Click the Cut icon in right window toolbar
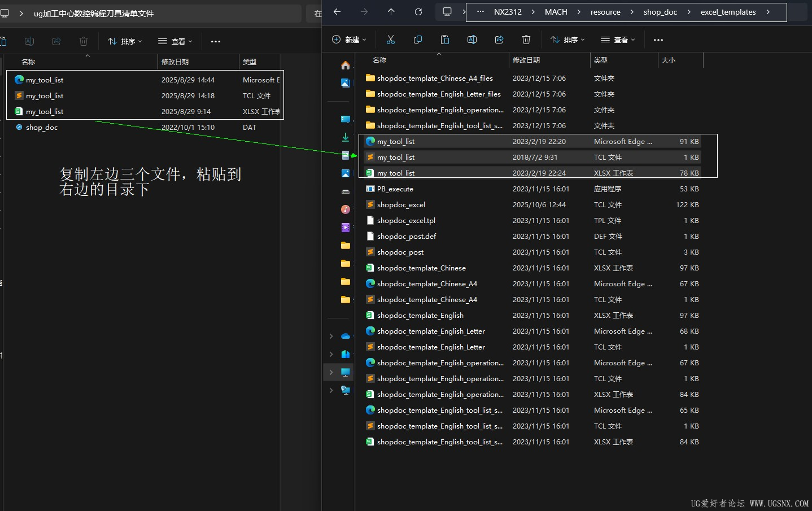The image size is (812, 511). [x=390, y=40]
